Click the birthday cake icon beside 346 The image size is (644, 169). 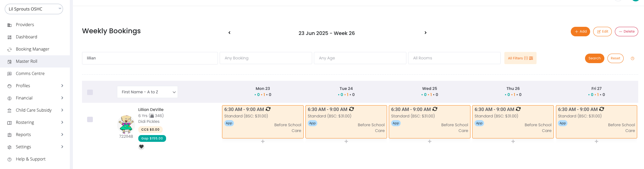point(152,115)
